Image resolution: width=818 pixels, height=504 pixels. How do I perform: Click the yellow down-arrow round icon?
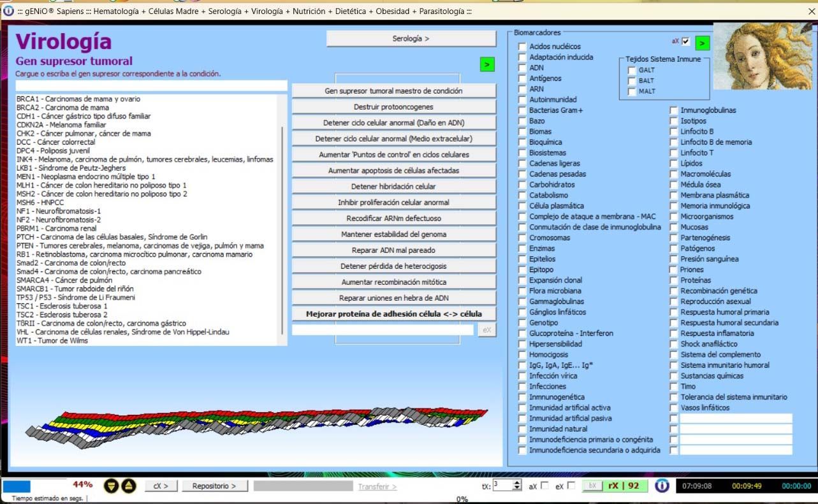[112, 486]
